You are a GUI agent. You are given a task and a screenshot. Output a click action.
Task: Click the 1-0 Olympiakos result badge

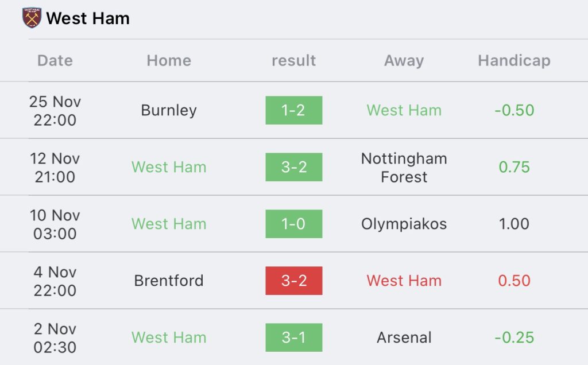coord(293,224)
